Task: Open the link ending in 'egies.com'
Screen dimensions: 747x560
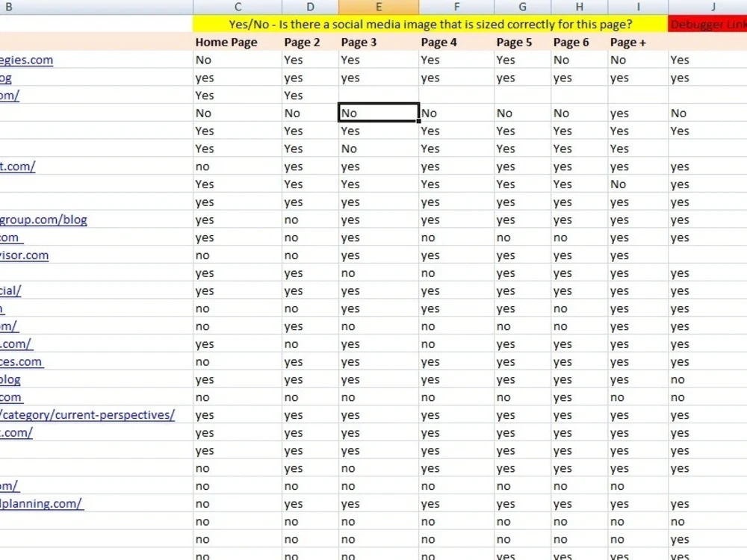Action: click(x=26, y=60)
